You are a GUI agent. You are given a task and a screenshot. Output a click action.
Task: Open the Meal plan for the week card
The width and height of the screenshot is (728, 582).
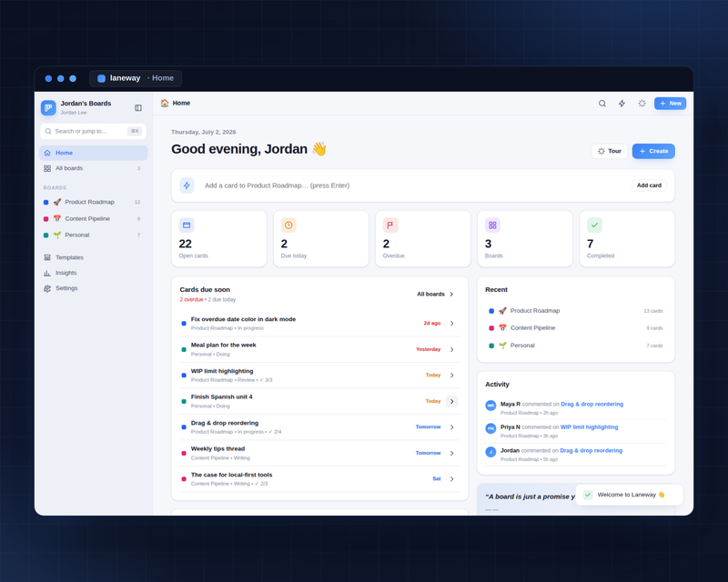(x=223, y=346)
